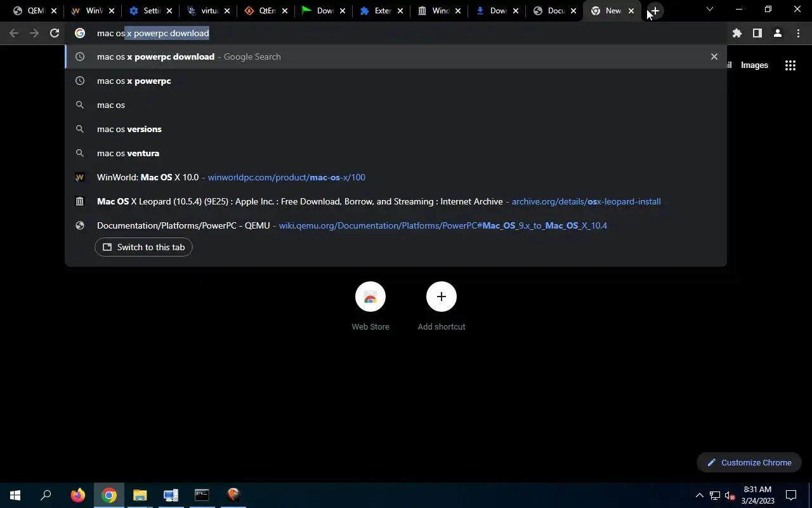Open the Google apps grid
The width and height of the screenshot is (812, 508).
[790, 65]
